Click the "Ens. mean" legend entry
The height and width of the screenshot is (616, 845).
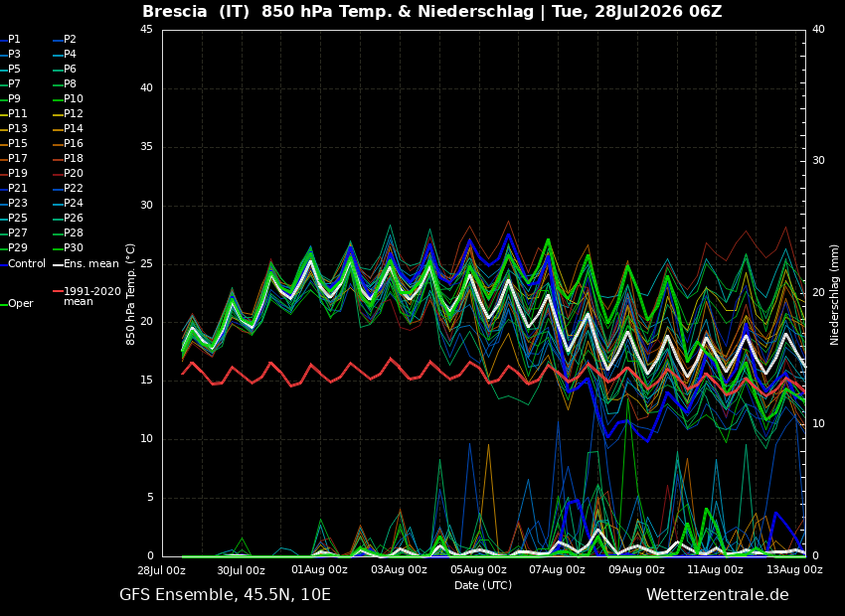(x=91, y=264)
